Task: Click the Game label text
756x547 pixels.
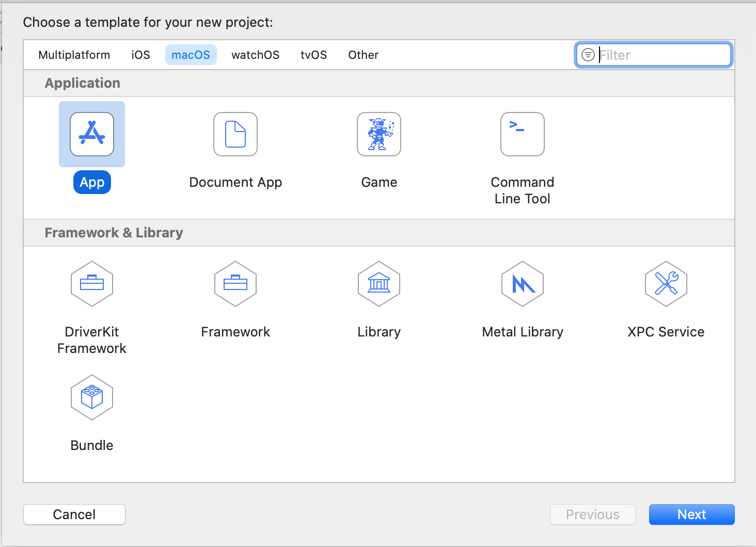Action: coord(379,182)
